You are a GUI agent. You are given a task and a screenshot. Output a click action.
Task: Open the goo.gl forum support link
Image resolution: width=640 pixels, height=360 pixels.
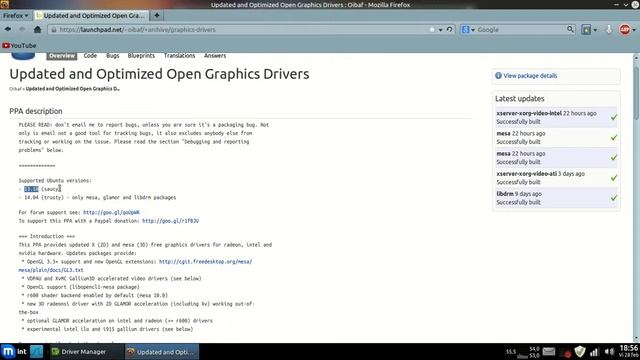(x=111, y=212)
